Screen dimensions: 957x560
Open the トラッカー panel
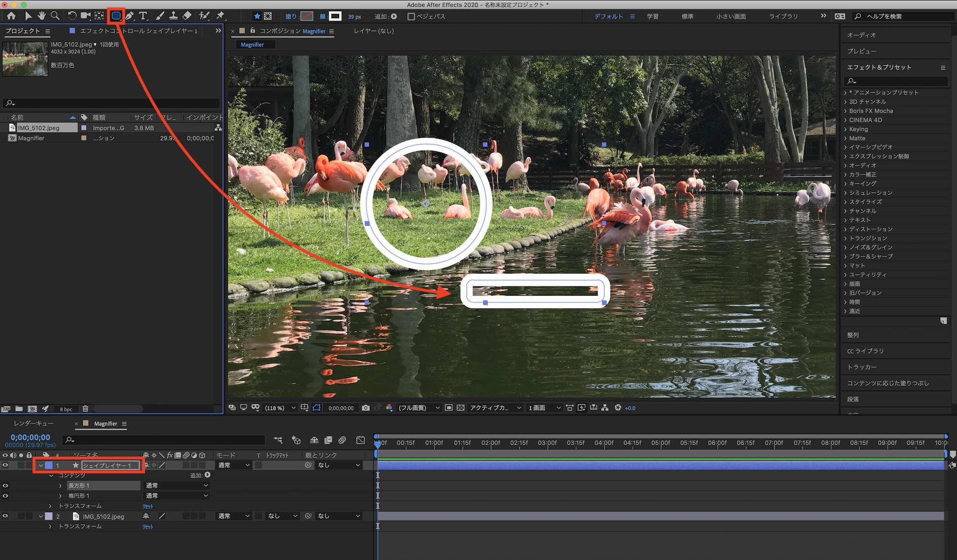tap(862, 367)
